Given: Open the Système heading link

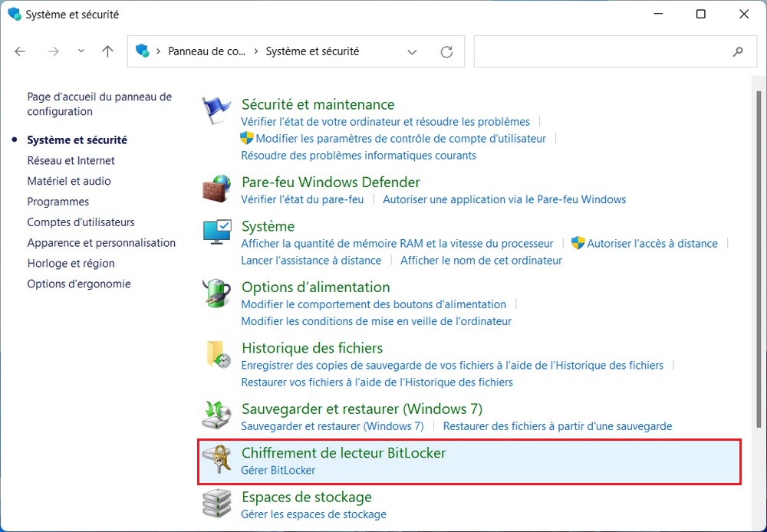Looking at the screenshot, I should click(268, 226).
